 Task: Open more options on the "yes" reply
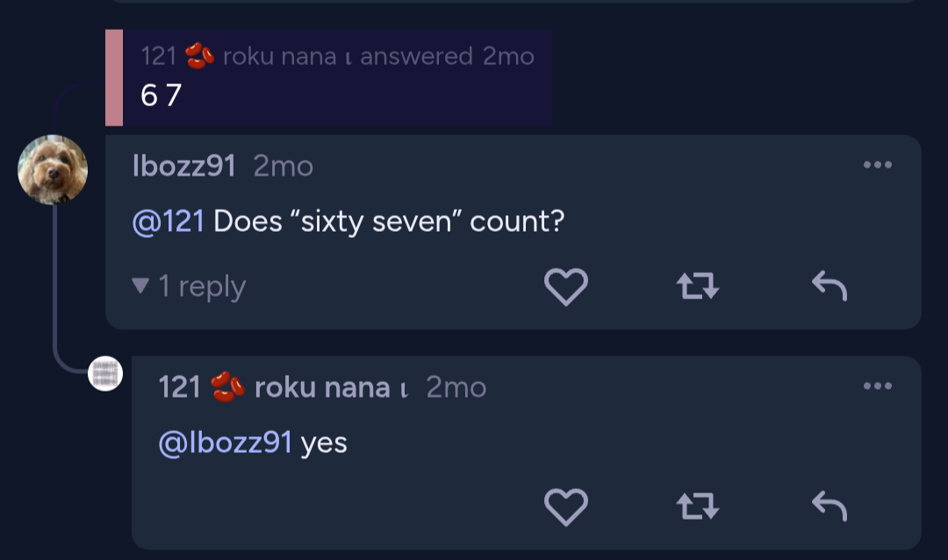[x=877, y=386]
